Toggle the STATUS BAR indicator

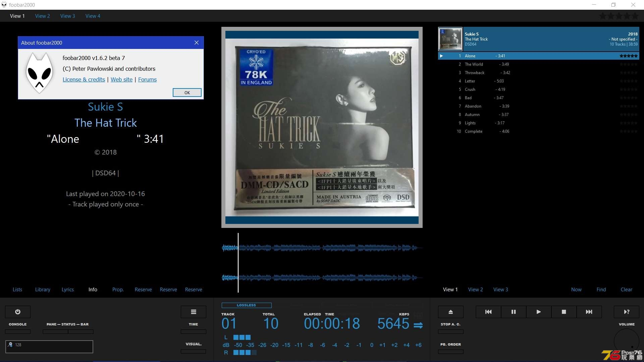(x=81, y=331)
